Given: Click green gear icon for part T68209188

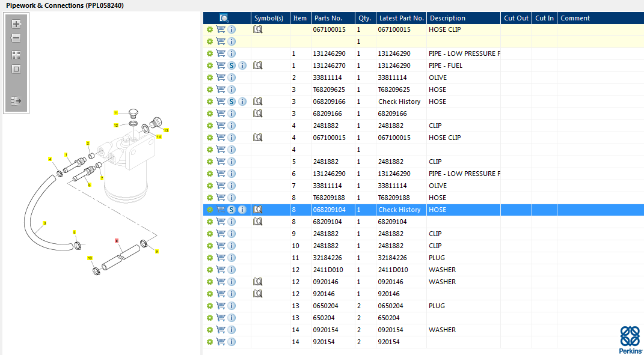Looking at the screenshot, I should point(210,198).
